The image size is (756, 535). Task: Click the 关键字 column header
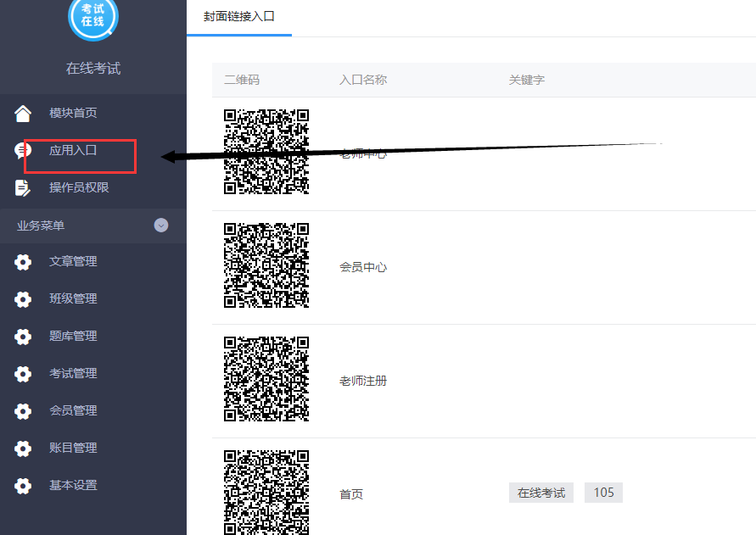tap(527, 80)
